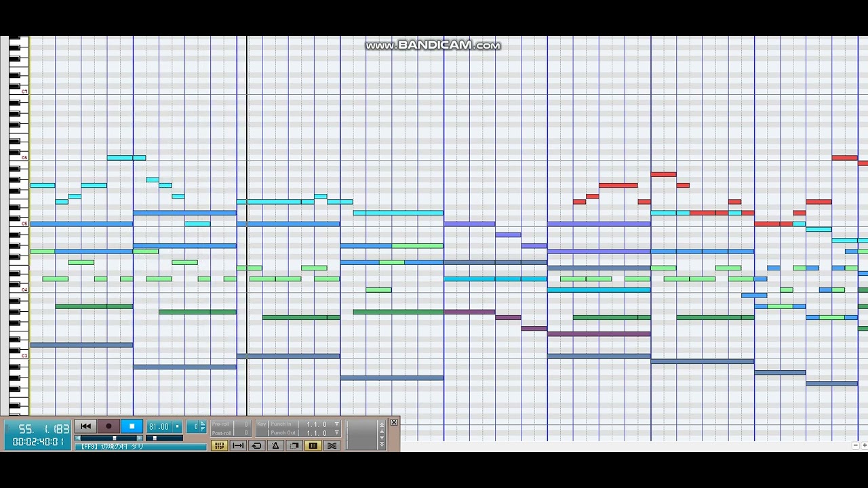The height and width of the screenshot is (488, 868).
Task: Toggle the metronome icon
Action: coord(275,445)
